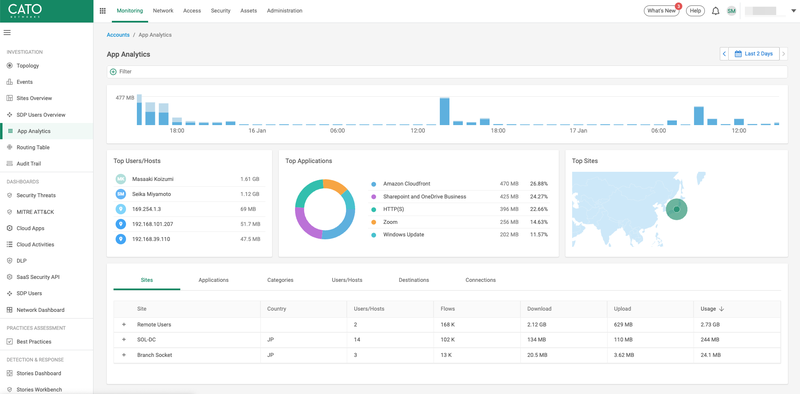The image size is (800, 394).
Task: Click the Cloud Activities icon
Action: tap(10, 244)
